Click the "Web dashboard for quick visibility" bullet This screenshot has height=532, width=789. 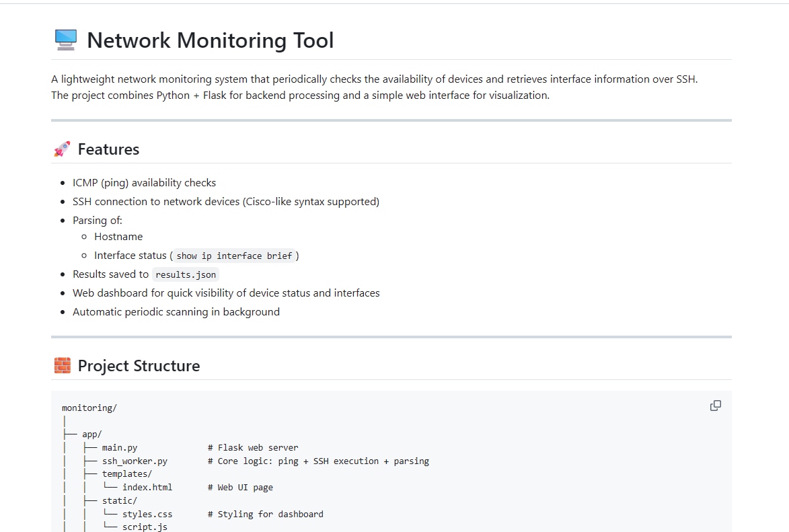227,293
